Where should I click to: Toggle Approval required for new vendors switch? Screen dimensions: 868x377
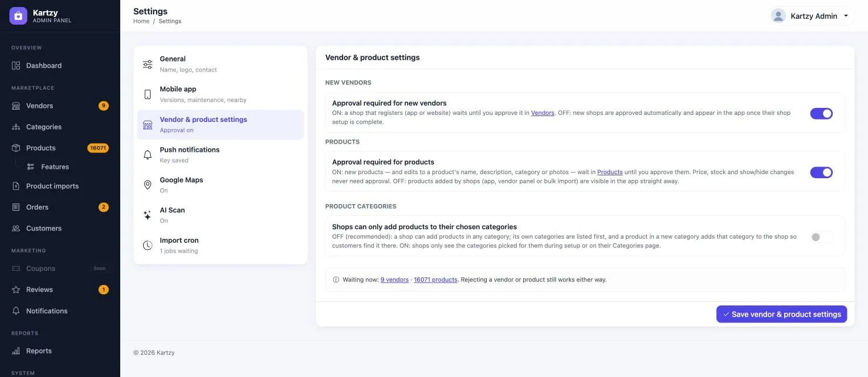(x=822, y=114)
